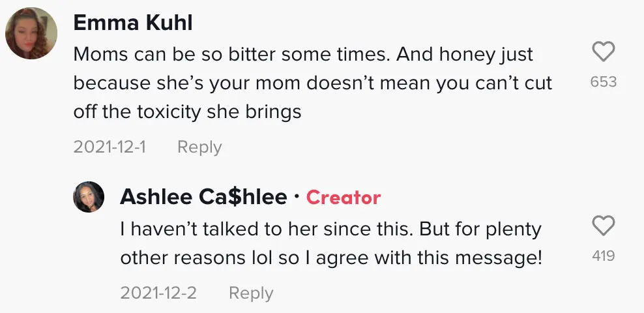Screen dimensions: 644x313
Task: Visit the Emma Kuhl username link
Action: tap(133, 23)
